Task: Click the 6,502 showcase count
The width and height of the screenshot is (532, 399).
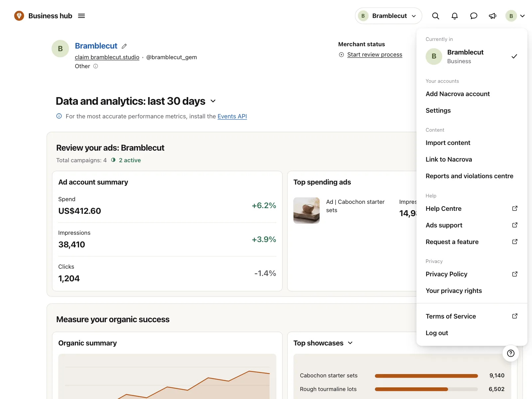Action: [x=497, y=389]
